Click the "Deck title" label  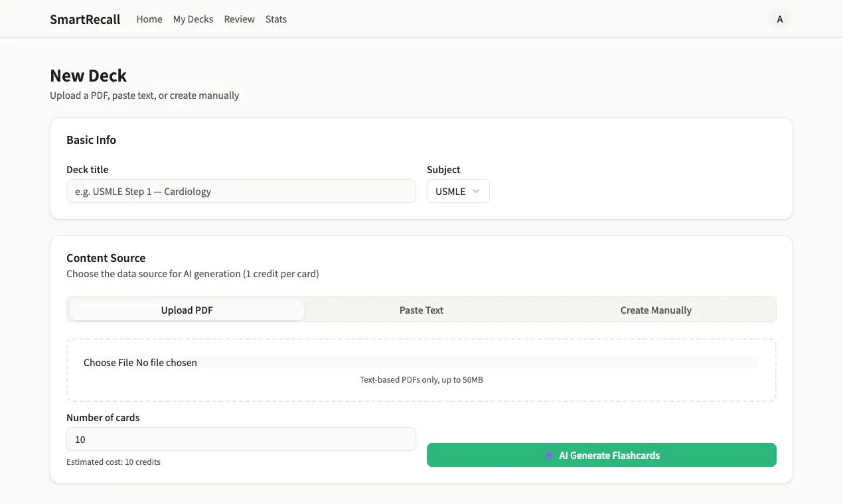click(x=87, y=169)
